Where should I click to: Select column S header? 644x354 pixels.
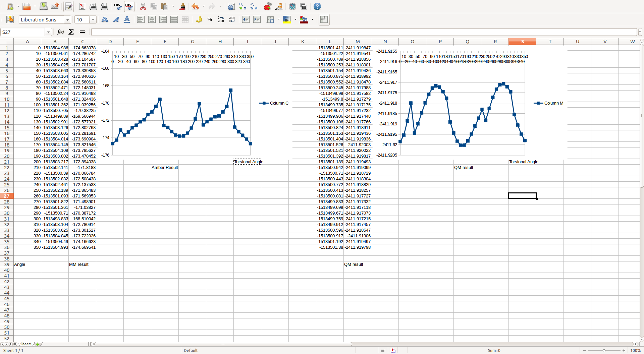pos(522,42)
